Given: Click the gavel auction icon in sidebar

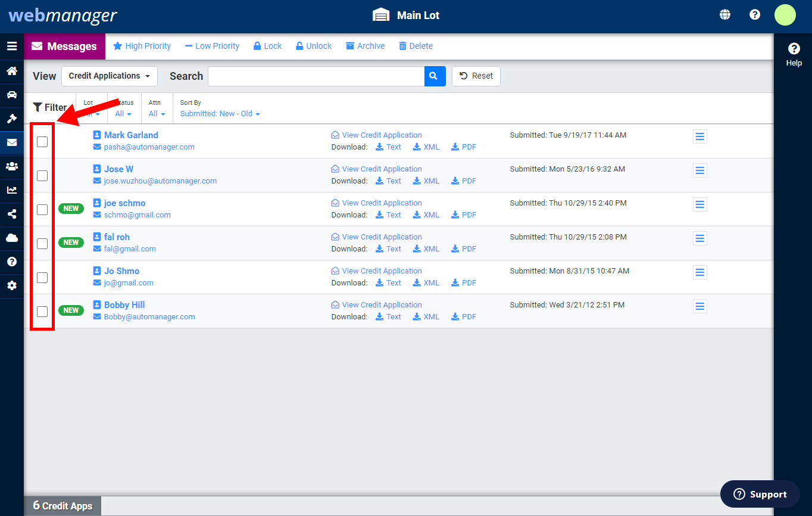Looking at the screenshot, I should pyautogui.click(x=12, y=119).
